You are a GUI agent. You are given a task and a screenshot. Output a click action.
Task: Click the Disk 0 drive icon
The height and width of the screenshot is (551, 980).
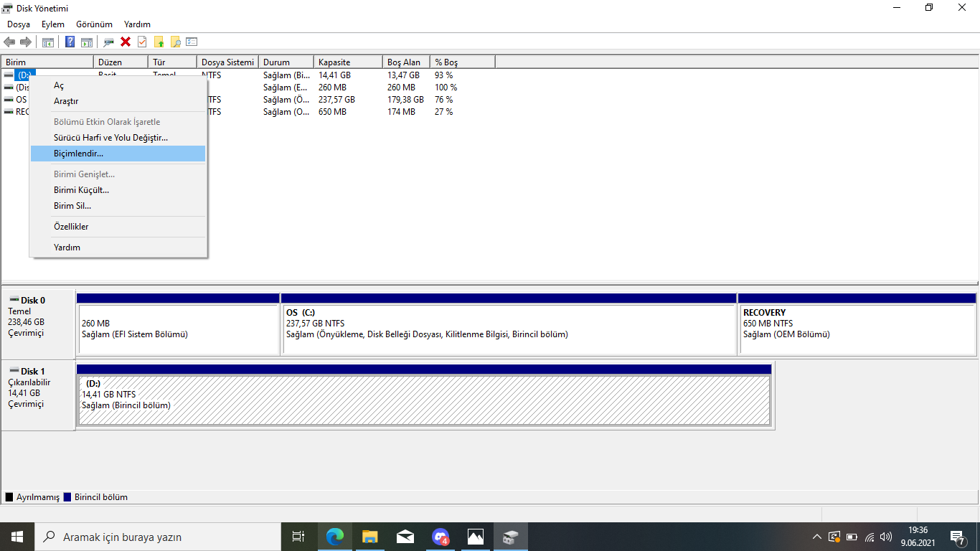14,300
